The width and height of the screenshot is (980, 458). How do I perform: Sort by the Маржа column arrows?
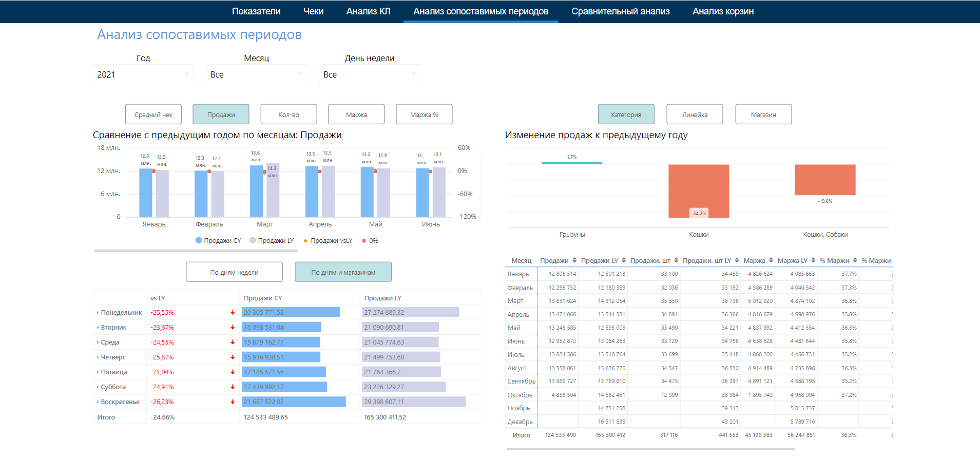[771, 260]
